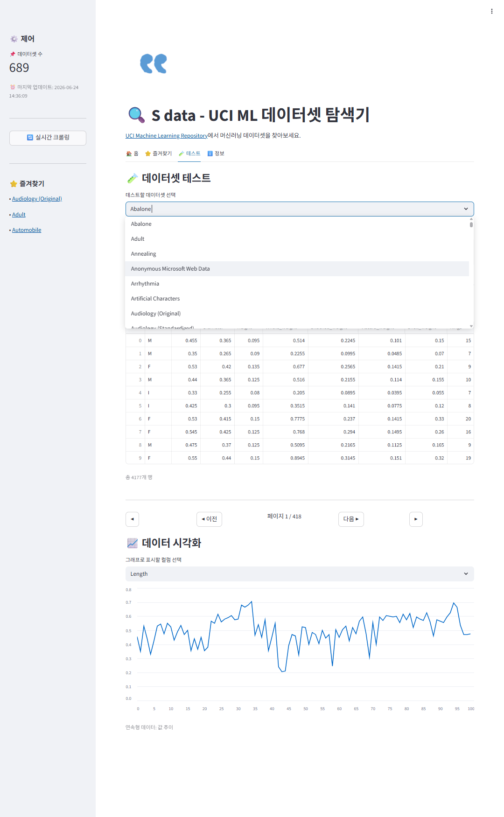Click the dropdown list scroll-down arrow

471,326
